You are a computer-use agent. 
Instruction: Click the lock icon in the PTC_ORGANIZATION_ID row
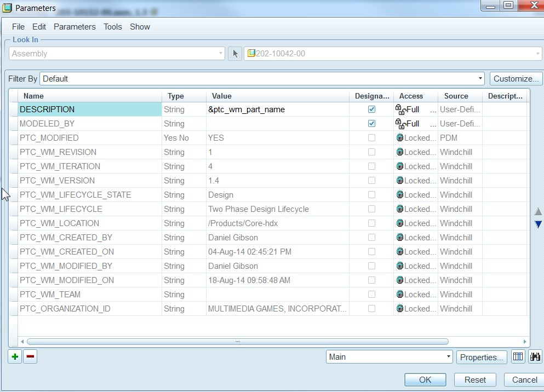[x=400, y=308]
